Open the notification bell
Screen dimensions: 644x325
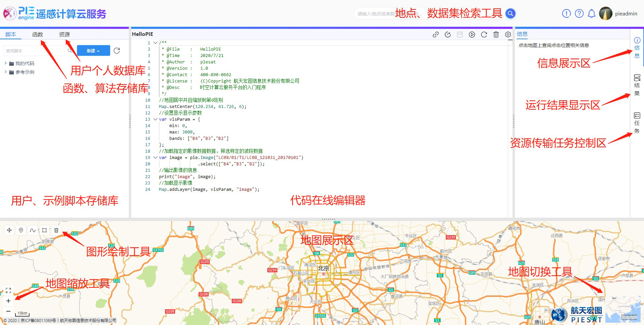point(591,13)
